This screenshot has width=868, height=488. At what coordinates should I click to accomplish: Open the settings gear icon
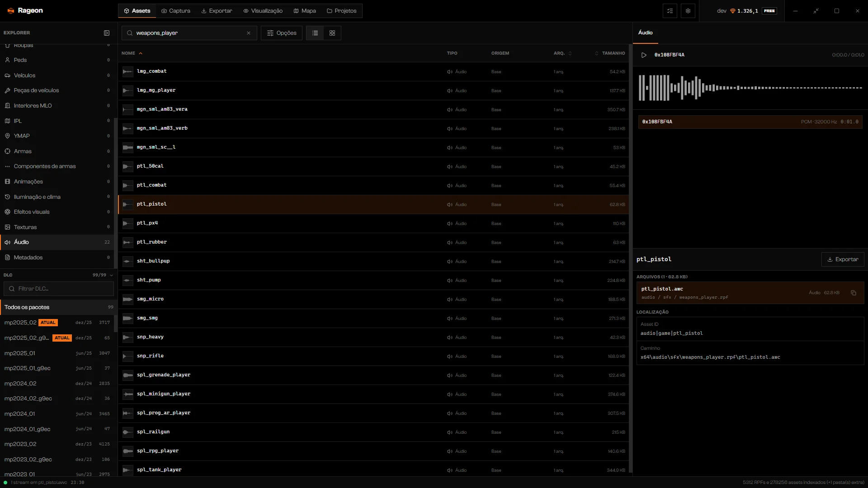pyautogui.click(x=688, y=11)
